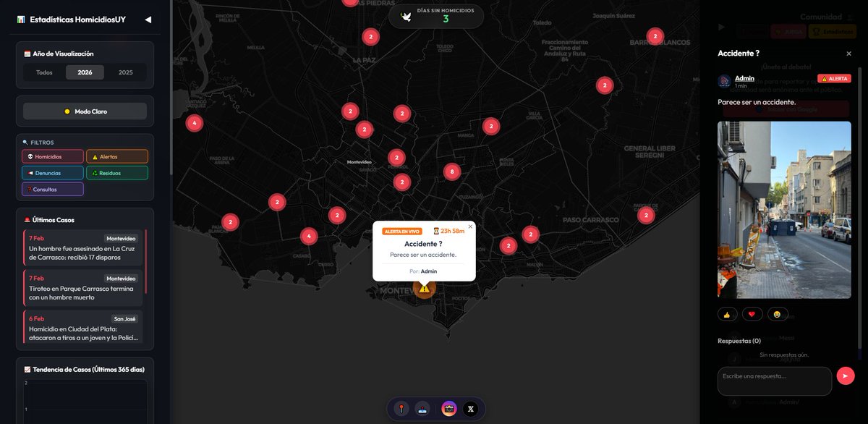Open the X social link in bottom toolbar

[471, 409]
